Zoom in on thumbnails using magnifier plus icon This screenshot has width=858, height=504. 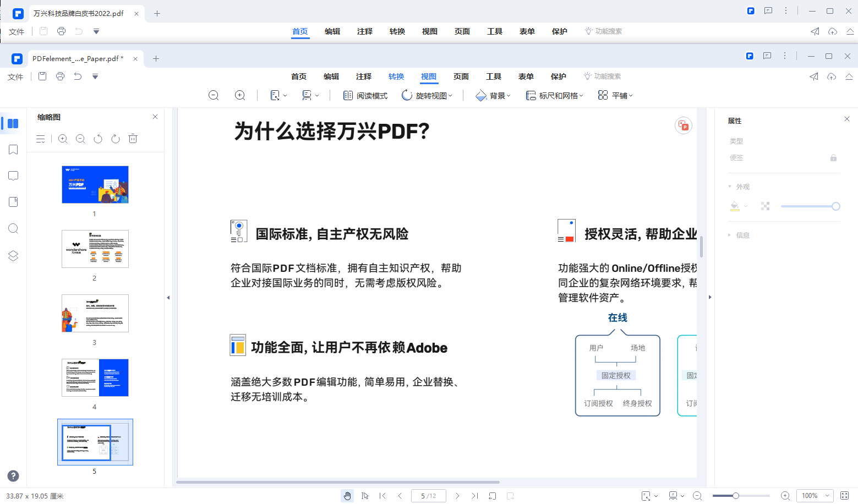pos(63,139)
